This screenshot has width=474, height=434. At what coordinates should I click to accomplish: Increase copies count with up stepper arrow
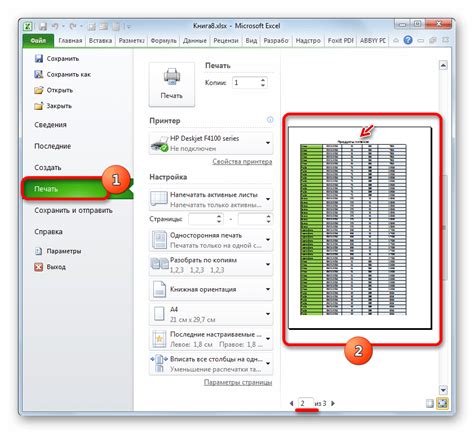263,80
